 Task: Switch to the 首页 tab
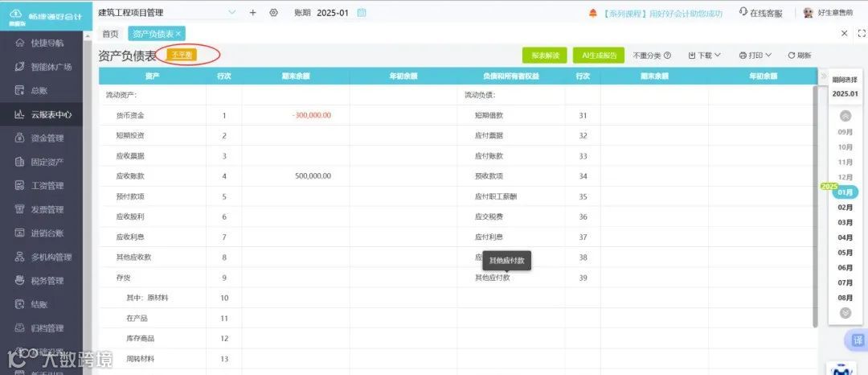110,34
